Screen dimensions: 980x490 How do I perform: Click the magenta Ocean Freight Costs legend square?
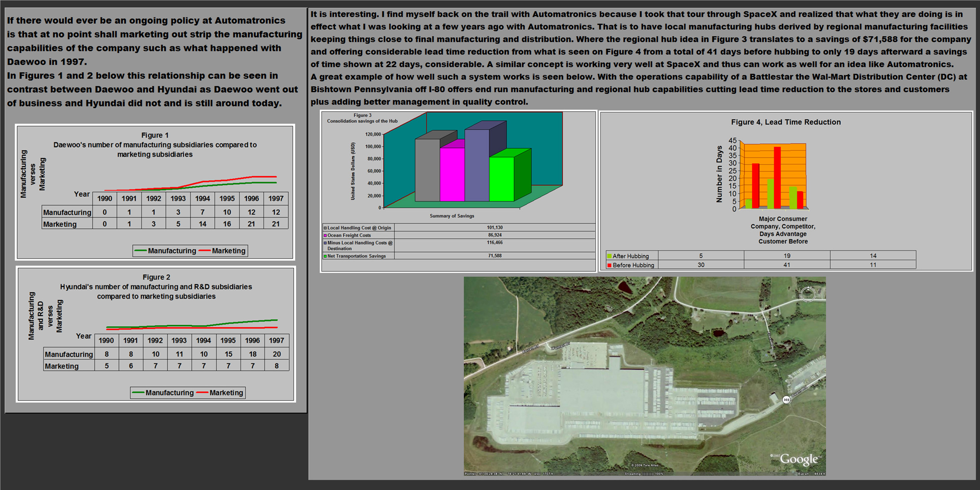[x=325, y=235]
